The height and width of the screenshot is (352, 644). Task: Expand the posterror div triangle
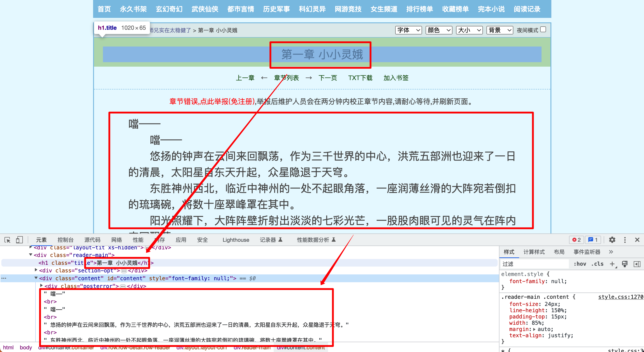click(41, 286)
